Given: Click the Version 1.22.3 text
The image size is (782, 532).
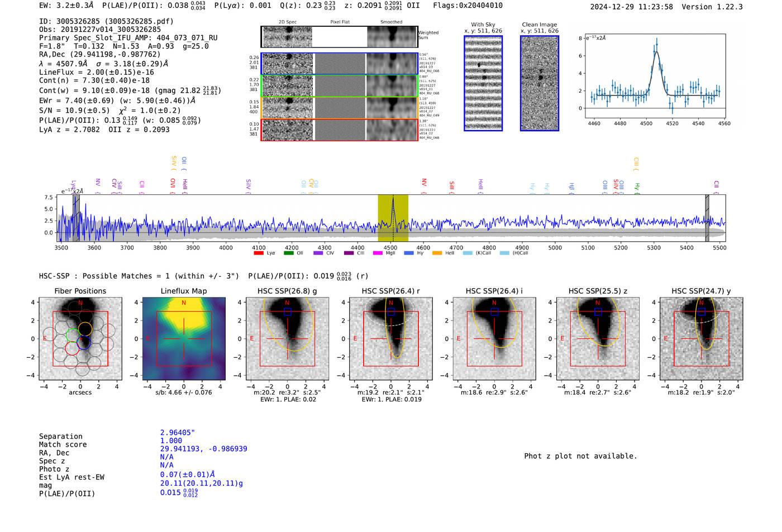Looking at the screenshot, I should 712,7.
